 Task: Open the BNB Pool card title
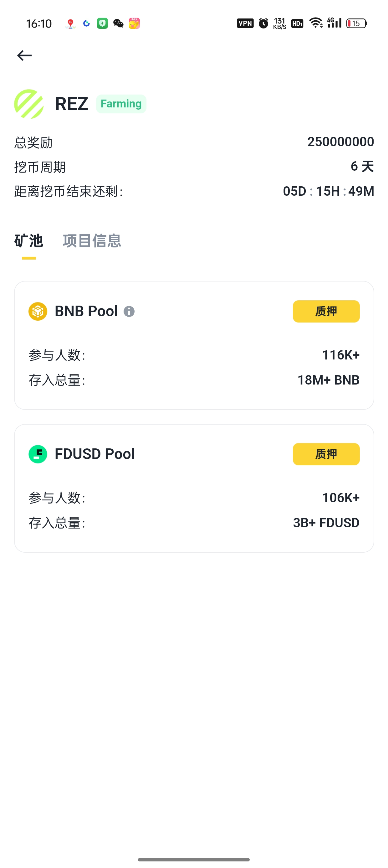(86, 311)
